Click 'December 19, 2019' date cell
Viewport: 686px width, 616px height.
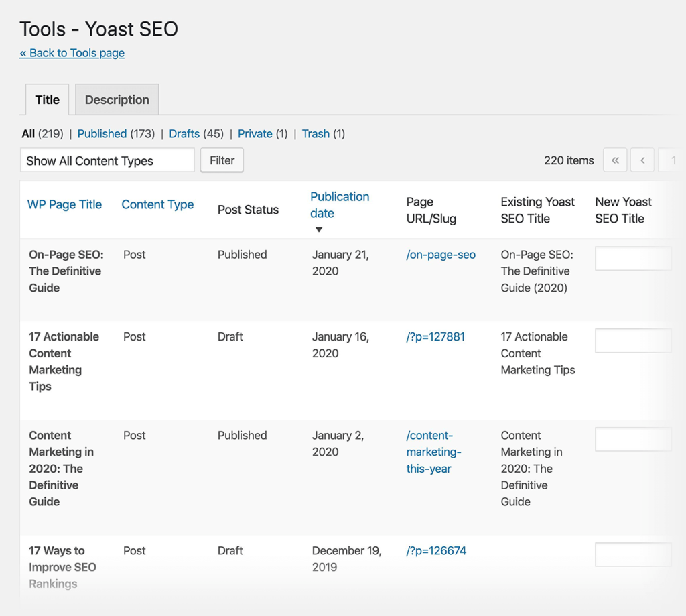click(346, 558)
